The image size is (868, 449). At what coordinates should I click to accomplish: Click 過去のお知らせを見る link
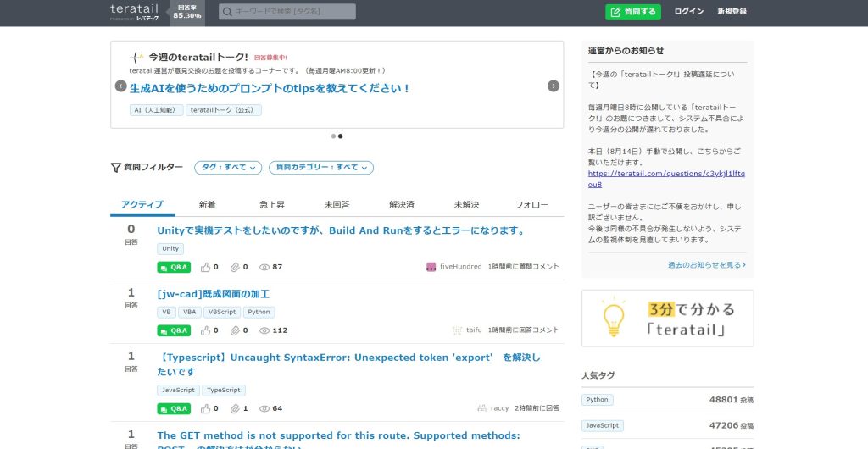coord(706,265)
